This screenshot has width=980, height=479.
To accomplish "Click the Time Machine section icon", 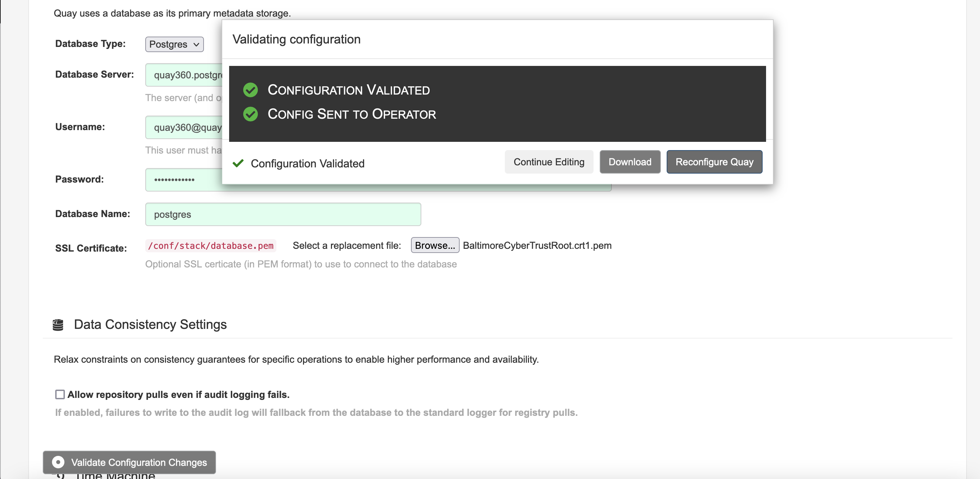I will tap(60, 476).
